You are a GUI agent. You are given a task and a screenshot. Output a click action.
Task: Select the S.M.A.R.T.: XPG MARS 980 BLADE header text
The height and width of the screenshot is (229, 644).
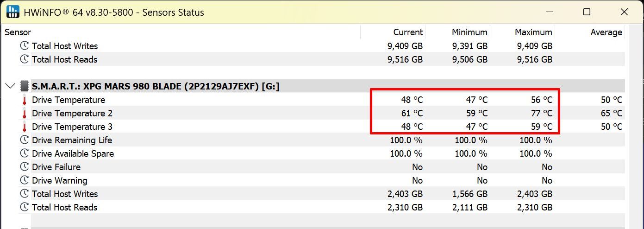156,86
